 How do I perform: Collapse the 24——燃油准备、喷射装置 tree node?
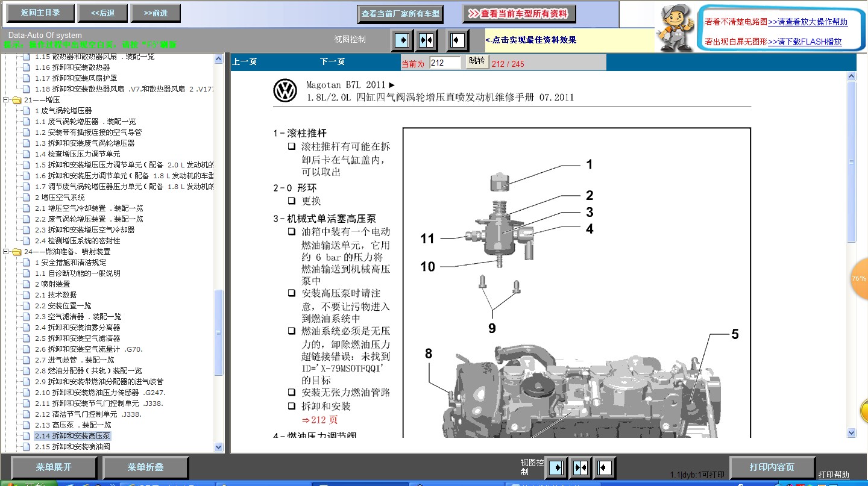pyautogui.click(x=7, y=252)
